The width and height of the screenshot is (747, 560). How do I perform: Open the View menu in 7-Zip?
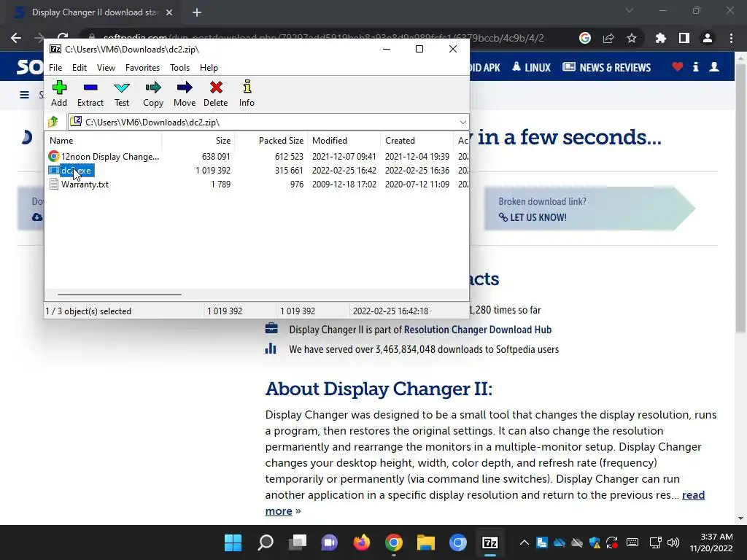(x=106, y=68)
